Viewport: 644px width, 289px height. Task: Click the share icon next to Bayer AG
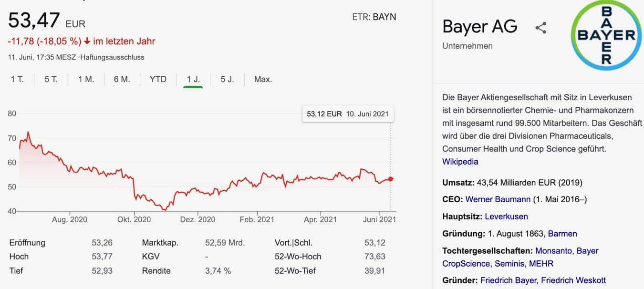click(540, 28)
